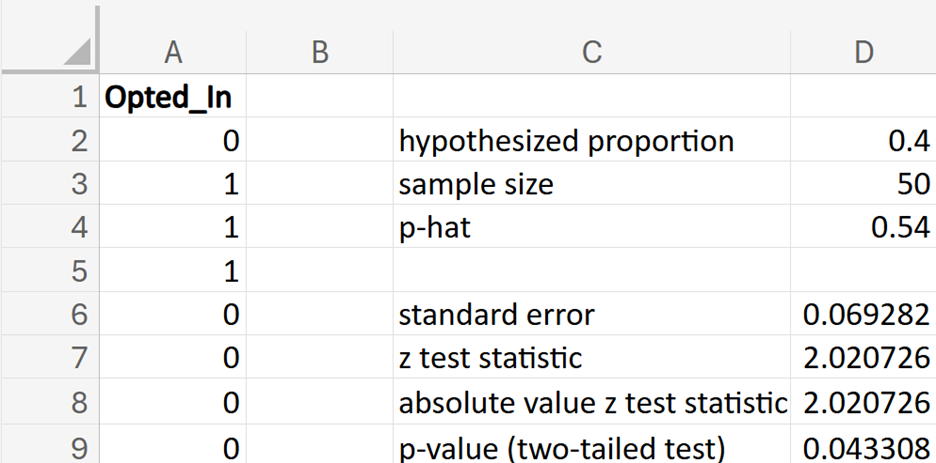936x463 pixels.
Task: Select column B header
Action: point(320,53)
